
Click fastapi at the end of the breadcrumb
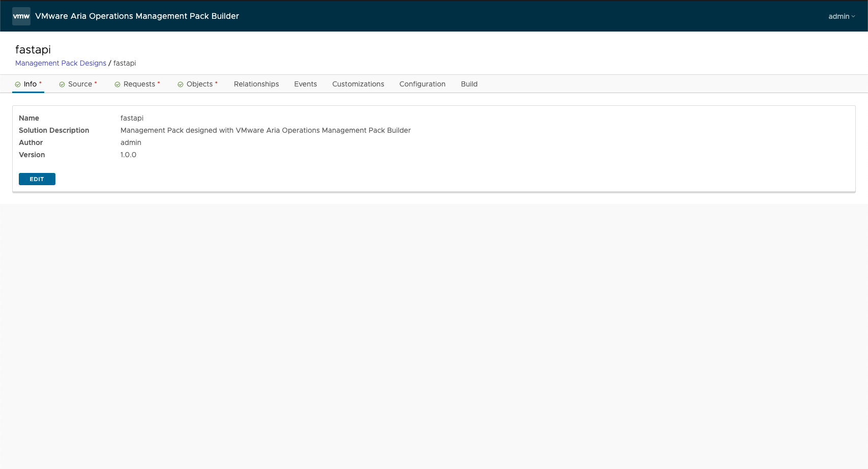[125, 63]
